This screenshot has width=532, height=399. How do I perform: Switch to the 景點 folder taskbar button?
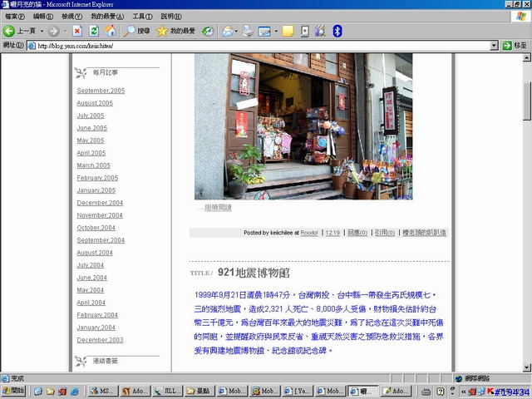[x=199, y=392]
